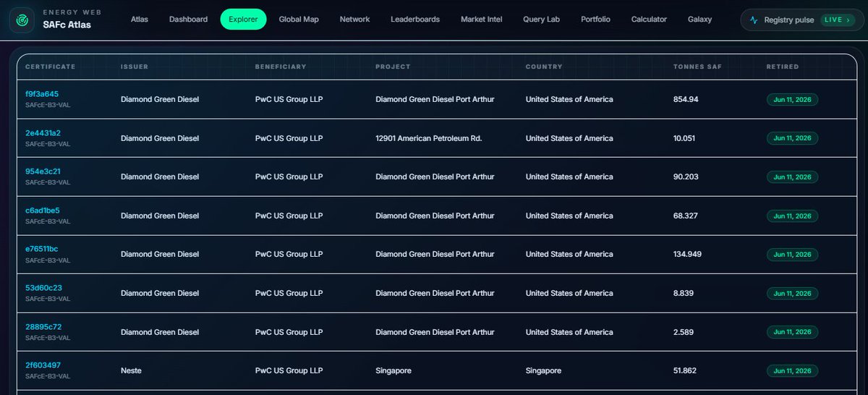Open certificate 53d60c23
This screenshot has height=395, width=868.
pyautogui.click(x=43, y=288)
